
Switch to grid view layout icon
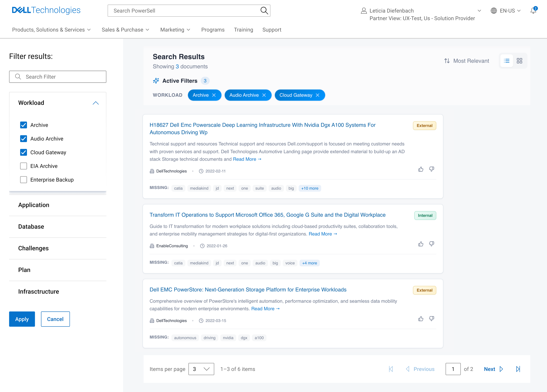point(519,61)
